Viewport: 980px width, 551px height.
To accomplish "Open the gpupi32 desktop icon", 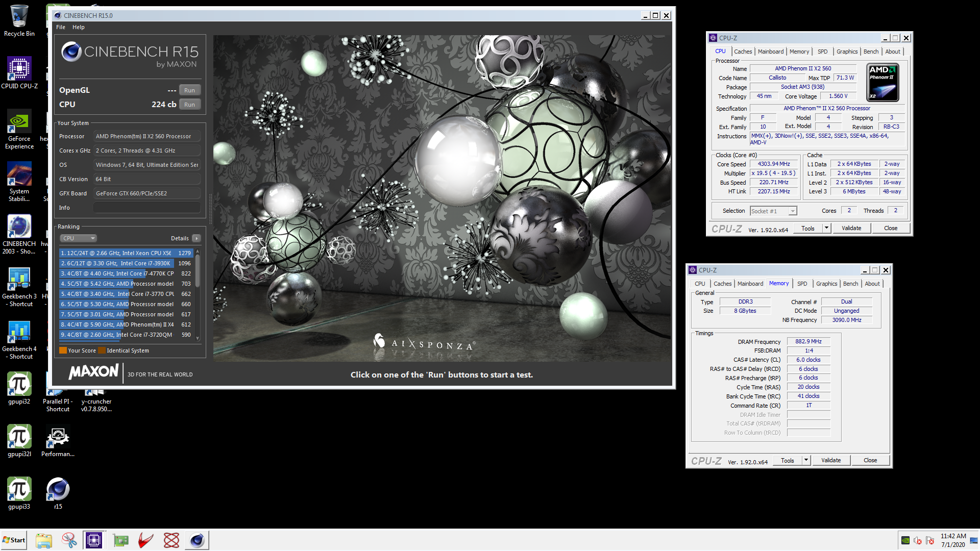I will [x=19, y=388].
